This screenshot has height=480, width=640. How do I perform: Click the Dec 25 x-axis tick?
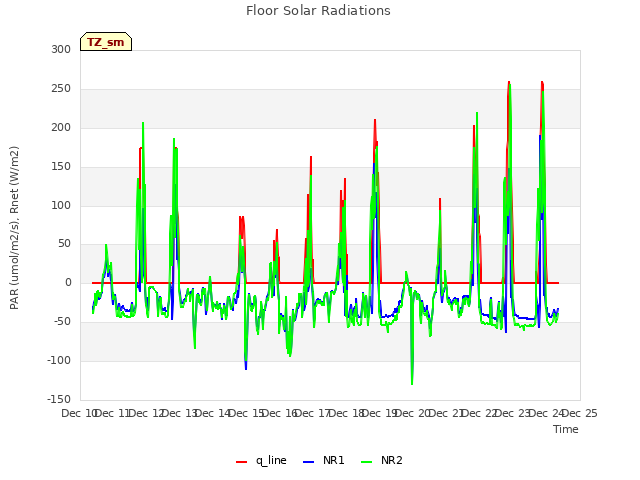tap(580, 413)
